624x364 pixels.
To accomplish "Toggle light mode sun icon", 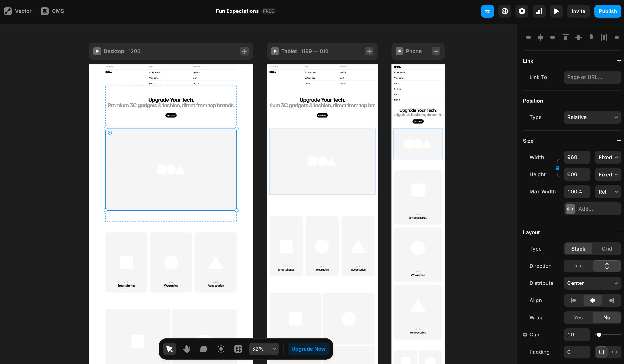I will (221, 349).
